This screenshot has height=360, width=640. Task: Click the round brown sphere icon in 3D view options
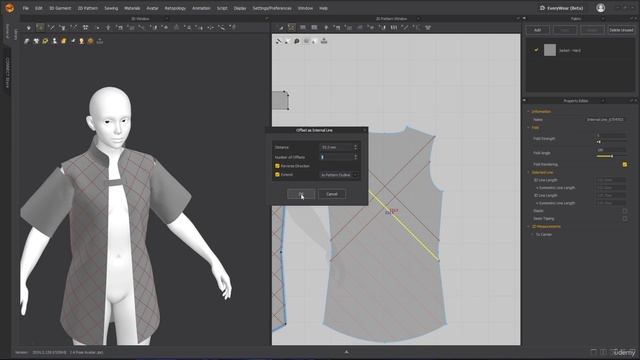pos(91,41)
